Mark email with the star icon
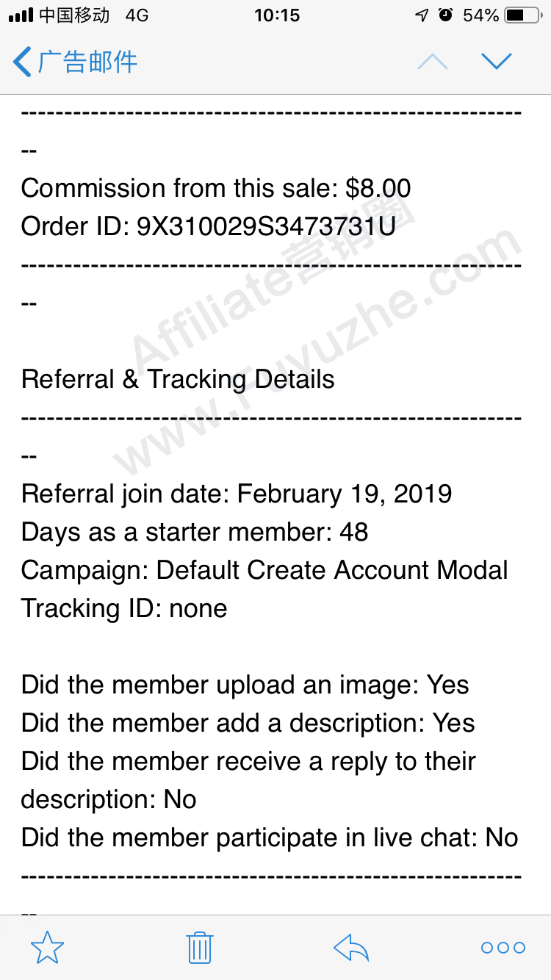 (47, 948)
